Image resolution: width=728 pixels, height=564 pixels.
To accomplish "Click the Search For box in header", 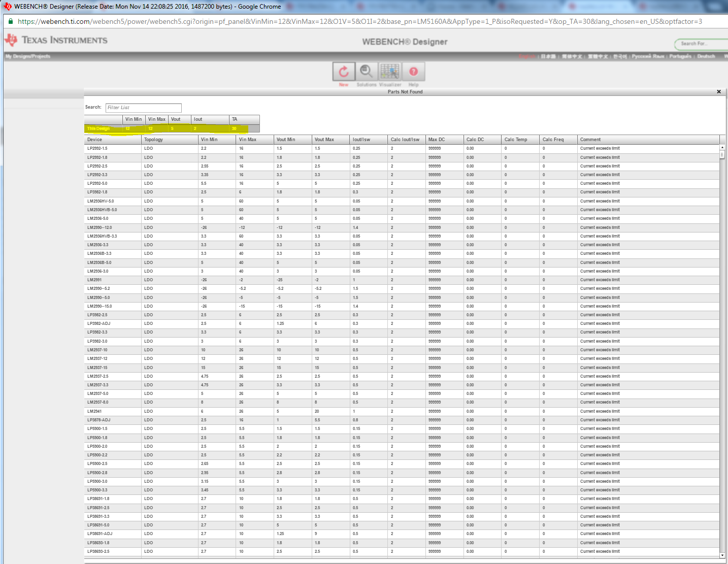I will pos(701,44).
